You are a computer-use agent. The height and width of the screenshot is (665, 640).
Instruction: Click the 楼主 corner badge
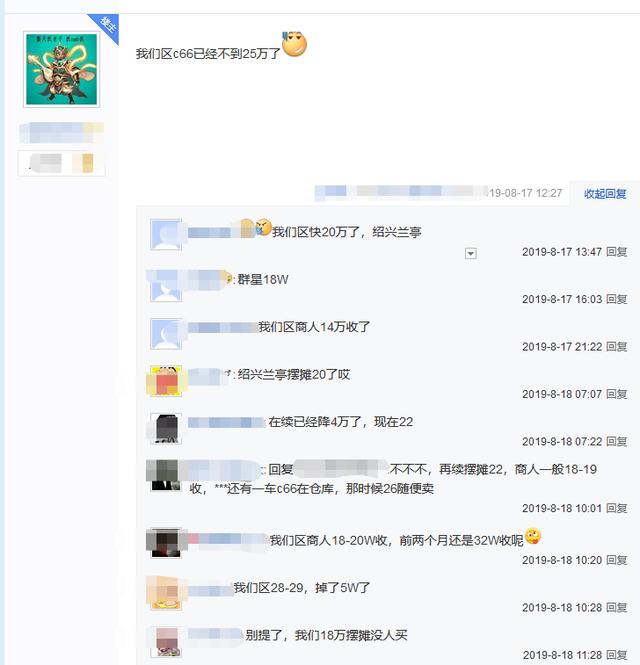tap(106, 25)
